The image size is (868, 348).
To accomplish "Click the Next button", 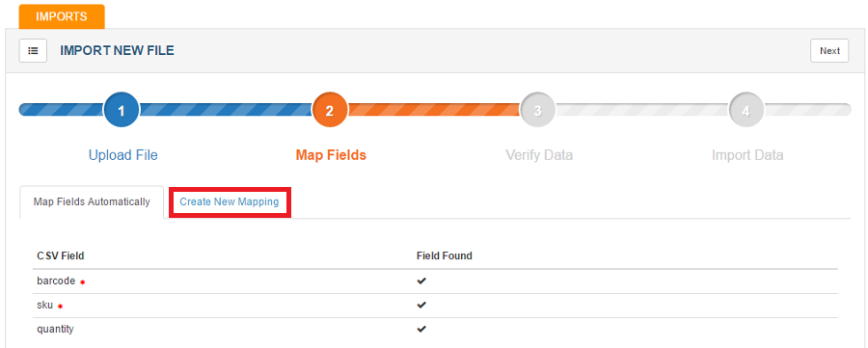I will tap(829, 50).
